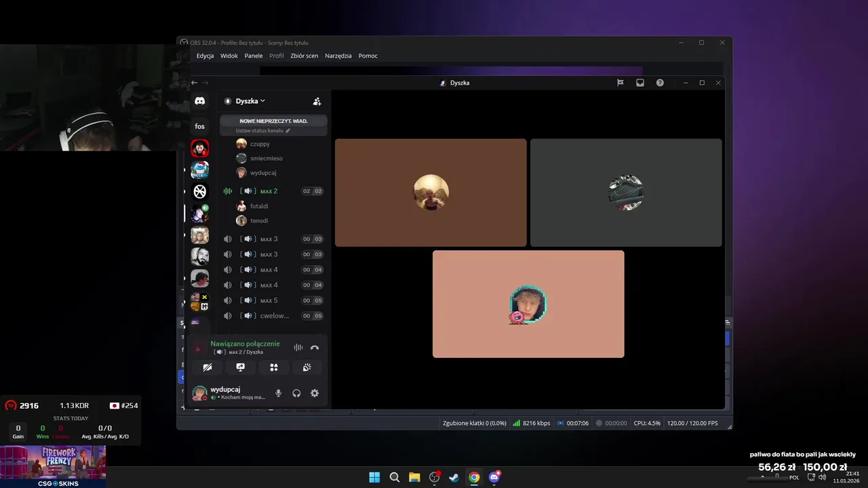Start screen share in Discord voice panel
Viewport: 868px width, 488px height.
coord(241,367)
